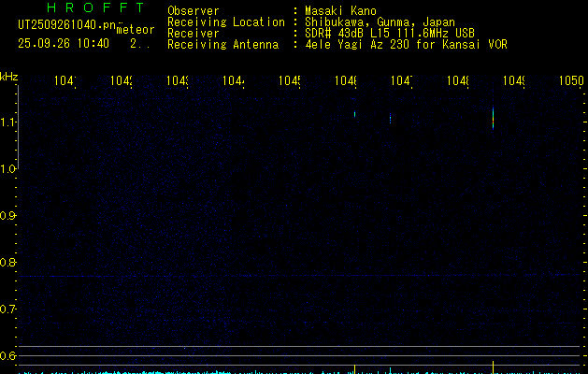Click the 1050 time axis marker
588x374 pixels.
(570, 81)
